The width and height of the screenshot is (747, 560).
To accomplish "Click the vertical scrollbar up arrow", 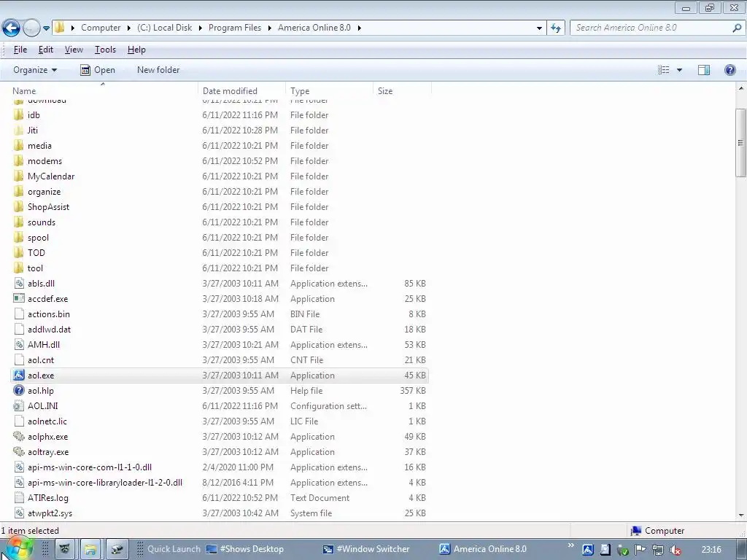I will pos(741,88).
